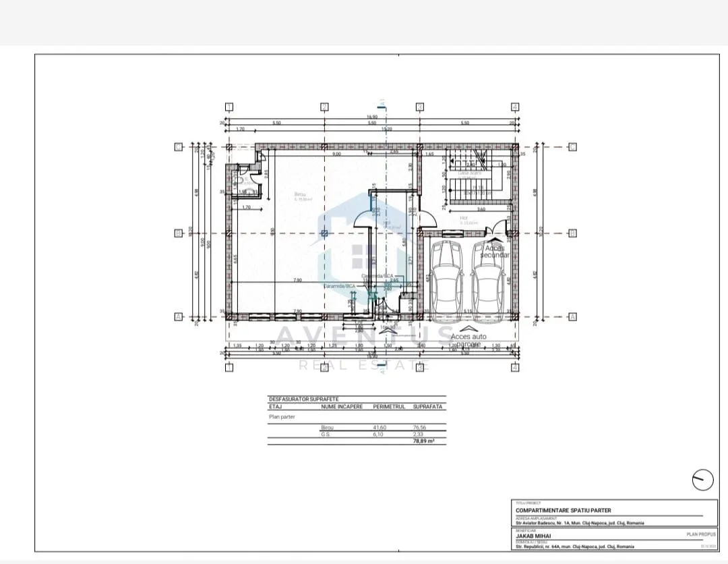Click the right car in the garage
The height and width of the screenshot is (564, 728).
(488, 281)
